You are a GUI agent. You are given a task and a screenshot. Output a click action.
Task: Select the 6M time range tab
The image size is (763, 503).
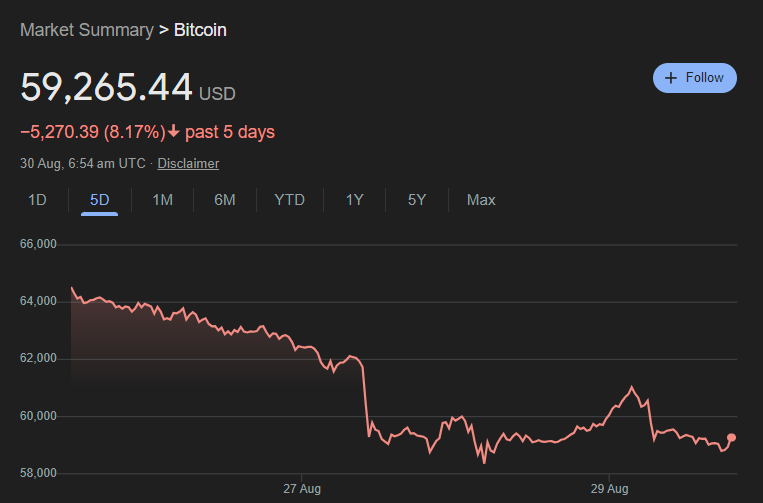click(x=225, y=200)
